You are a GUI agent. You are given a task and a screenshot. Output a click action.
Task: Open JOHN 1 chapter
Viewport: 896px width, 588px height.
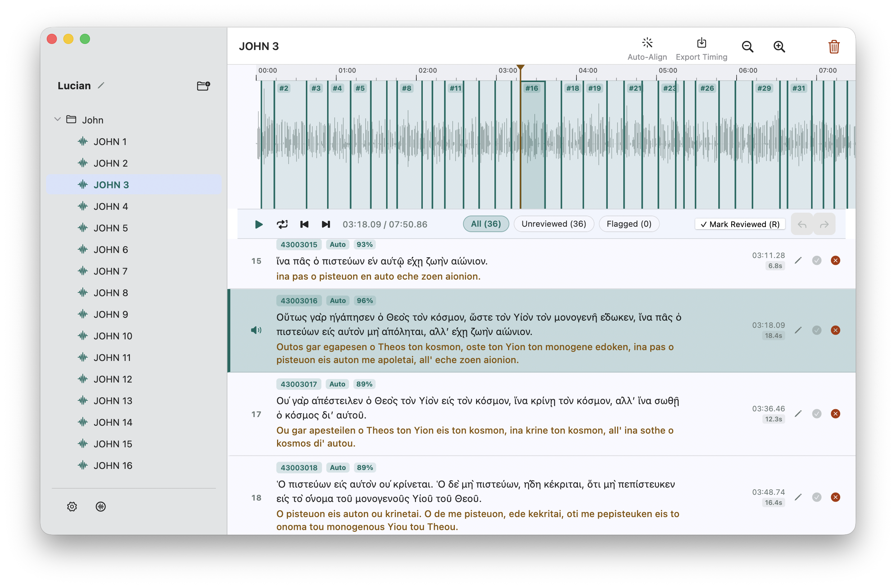134,141
